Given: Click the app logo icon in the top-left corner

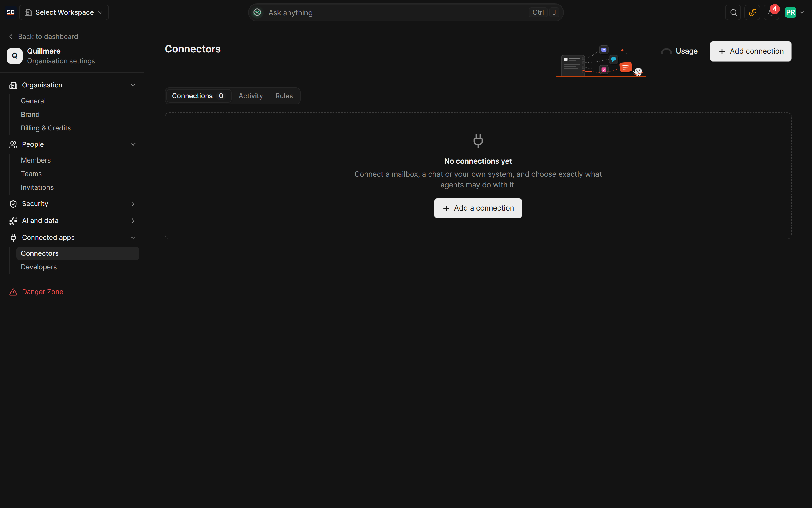Looking at the screenshot, I should point(11,12).
